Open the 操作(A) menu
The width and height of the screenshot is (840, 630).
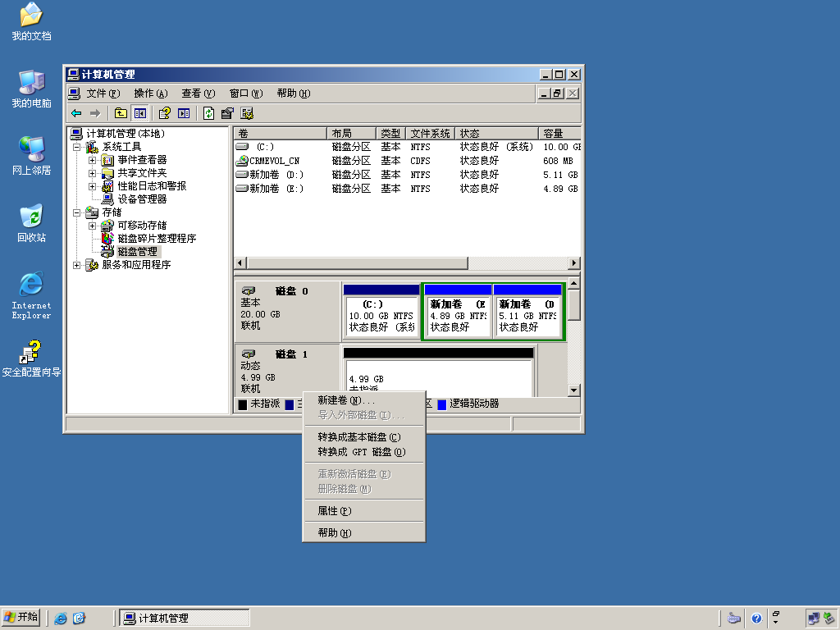pos(151,94)
